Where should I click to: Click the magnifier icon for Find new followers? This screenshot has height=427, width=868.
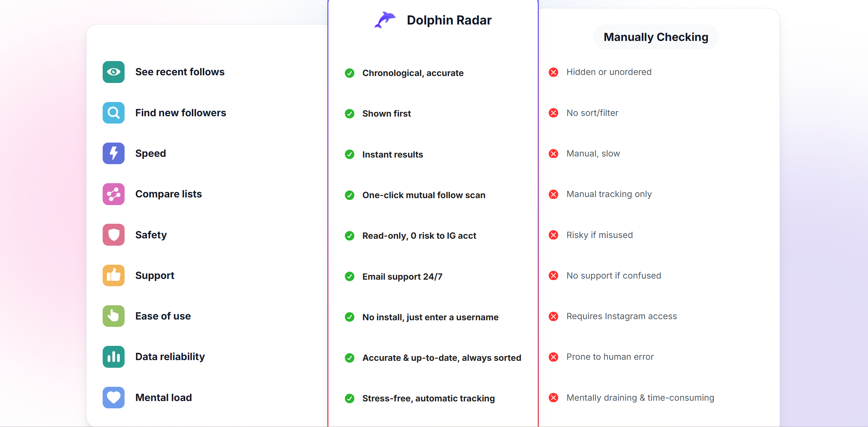pyautogui.click(x=113, y=113)
